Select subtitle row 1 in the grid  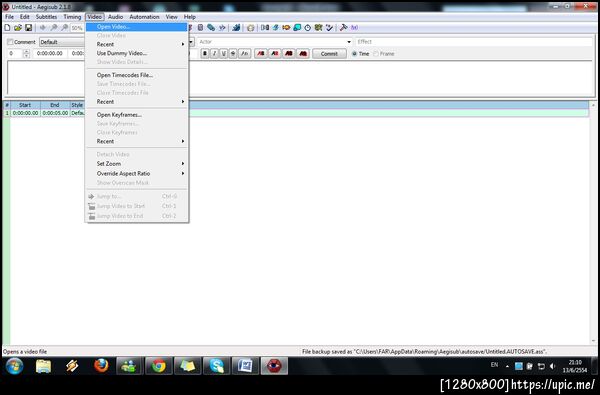click(295, 113)
